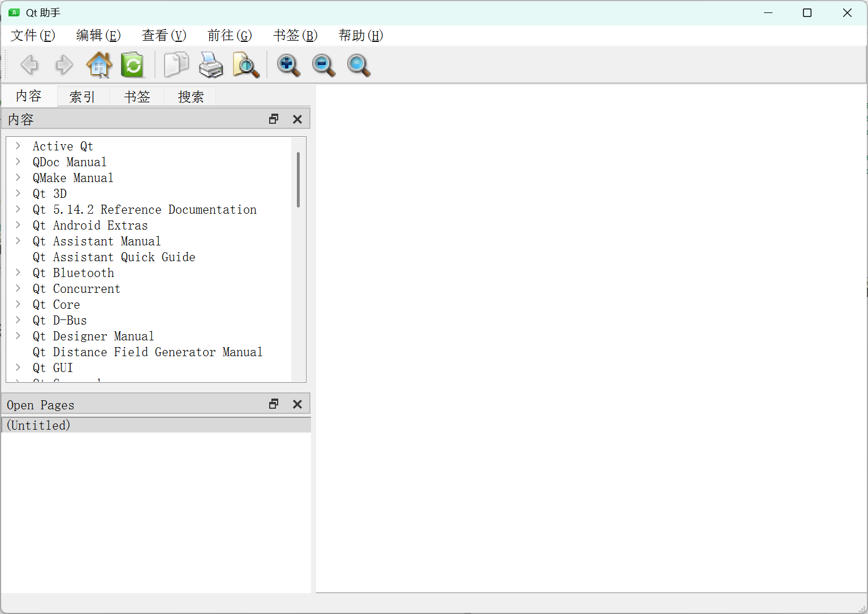Open the 书签(B) menu

pyautogui.click(x=295, y=36)
